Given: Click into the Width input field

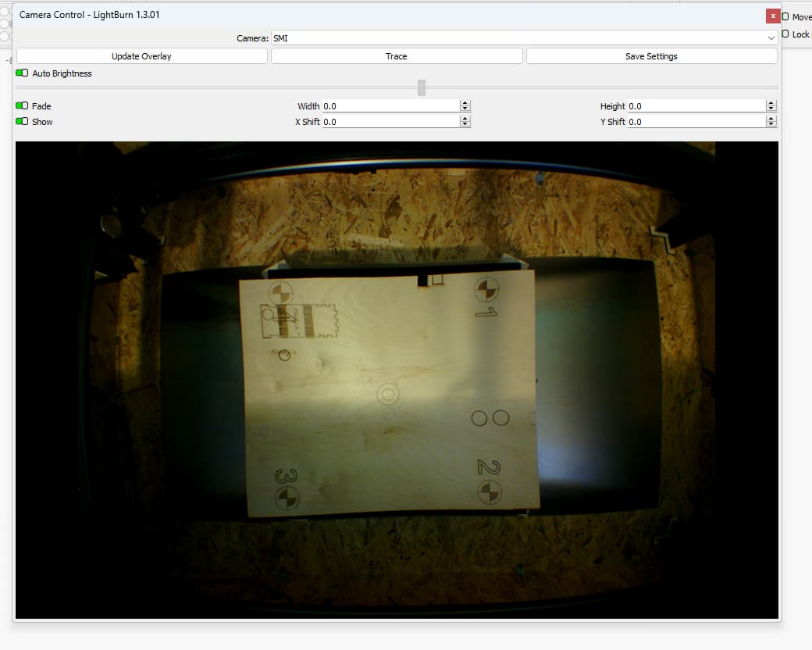Looking at the screenshot, I should pos(391,105).
